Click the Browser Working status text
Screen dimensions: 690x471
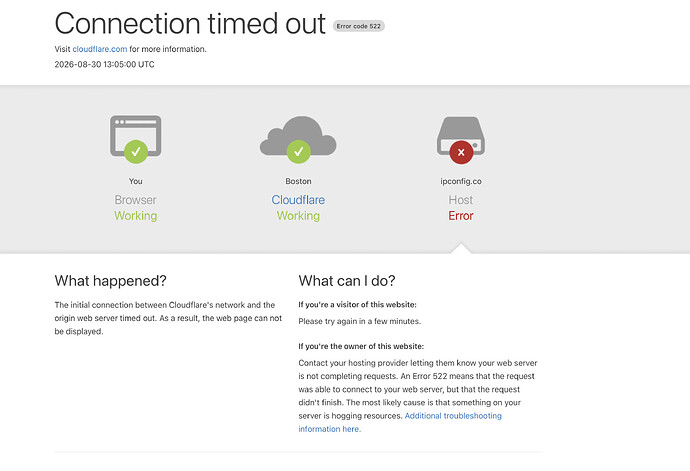(136, 216)
